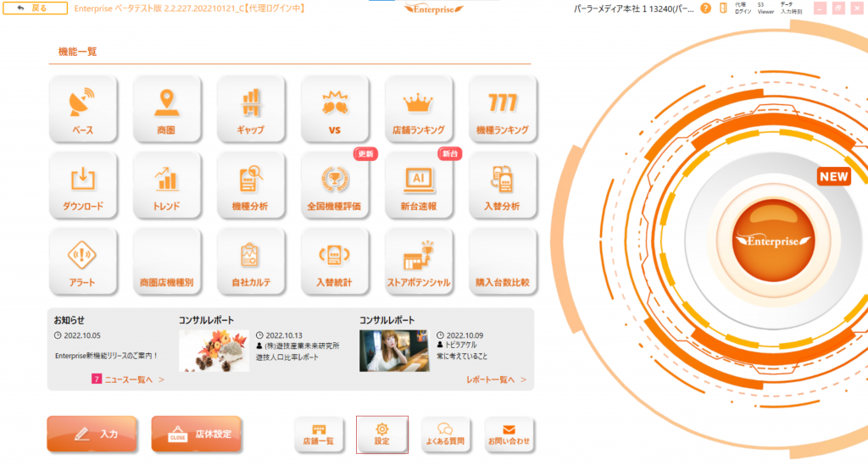Image resolution: width=868 pixels, height=465 pixels.
Task: Open よくある質問 FAQ
Action: (446, 435)
